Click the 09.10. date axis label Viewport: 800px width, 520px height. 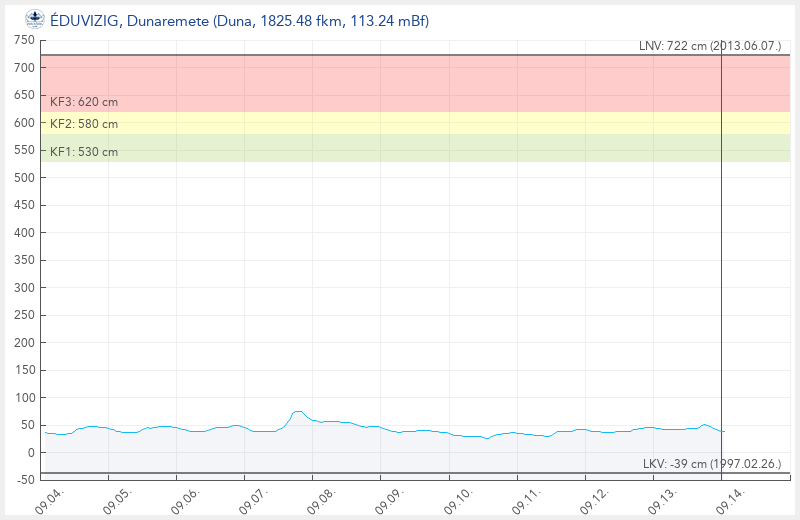(x=459, y=501)
